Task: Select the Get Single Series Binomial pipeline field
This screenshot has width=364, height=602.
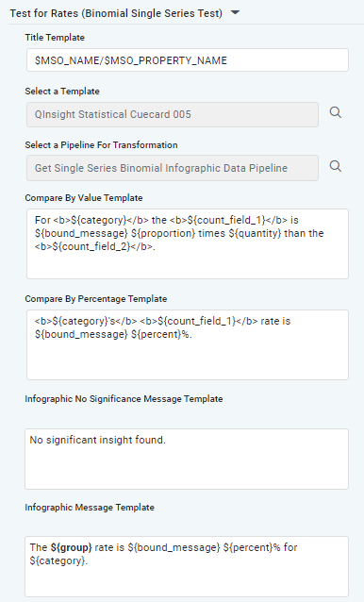Action: coord(173,168)
